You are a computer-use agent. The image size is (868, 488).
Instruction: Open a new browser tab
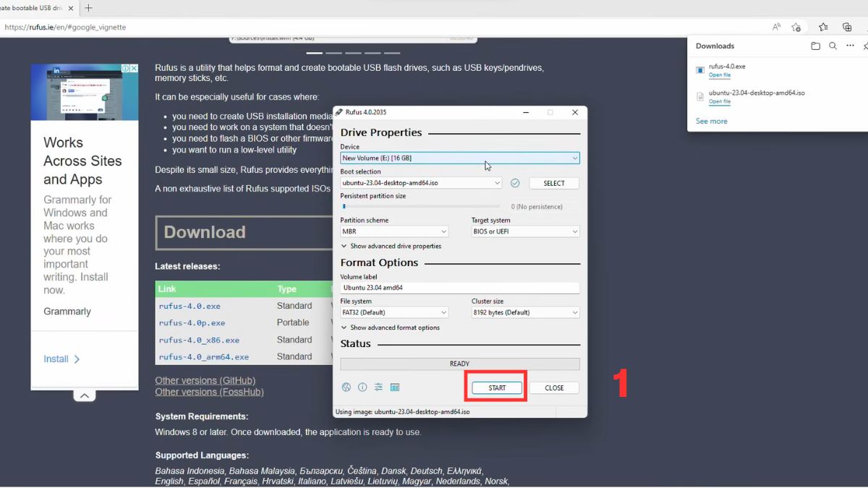(x=88, y=8)
